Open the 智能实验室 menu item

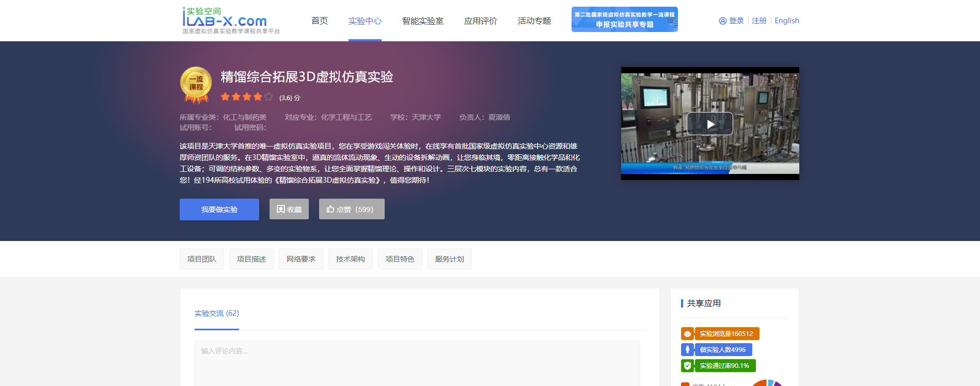tap(422, 21)
